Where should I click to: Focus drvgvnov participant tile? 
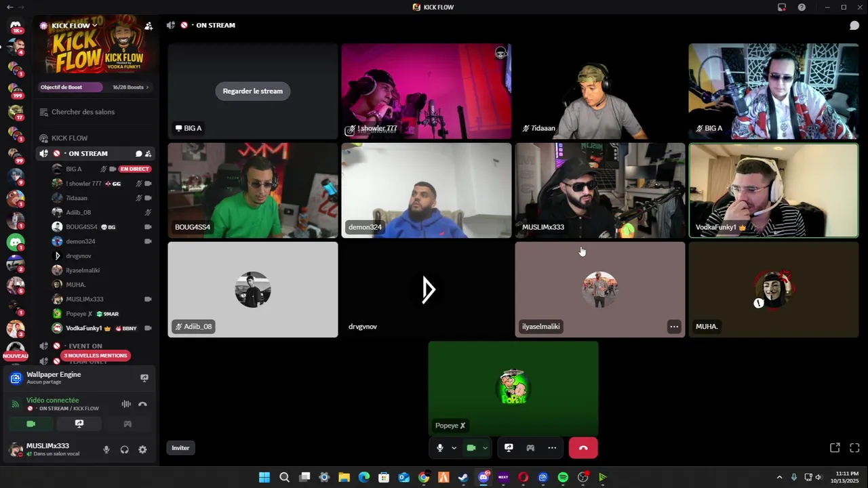coord(427,289)
